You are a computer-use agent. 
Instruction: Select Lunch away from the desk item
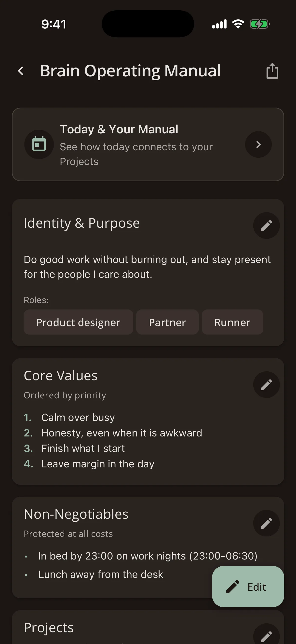pos(101,574)
